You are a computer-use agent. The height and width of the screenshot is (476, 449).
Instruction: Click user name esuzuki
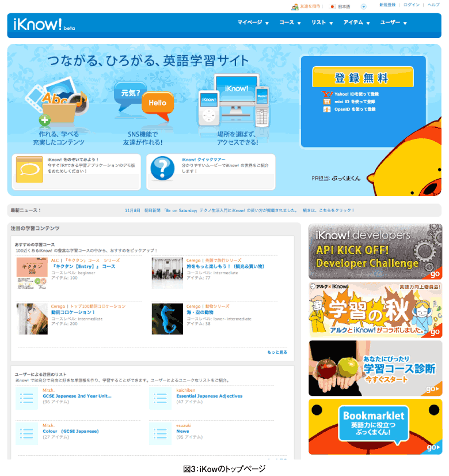pyautogui.click(x=184, y=426)
